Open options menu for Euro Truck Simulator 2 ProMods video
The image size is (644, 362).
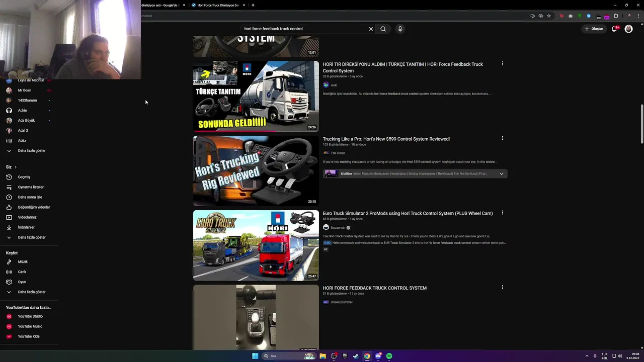pyautogui.click(x=502, y=213)
